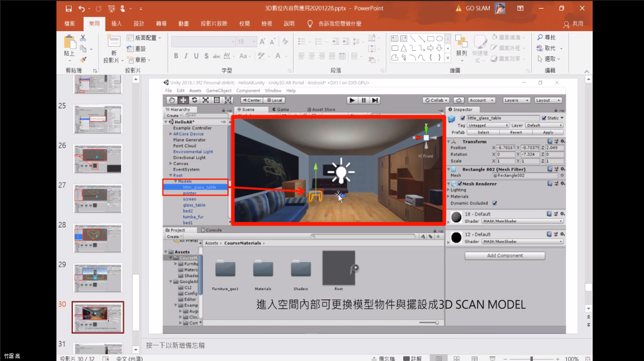Switch to the 插入 (Insert) ribbon tab
The height and width of the screenshot is (361, 644).
tap(116, 23)
